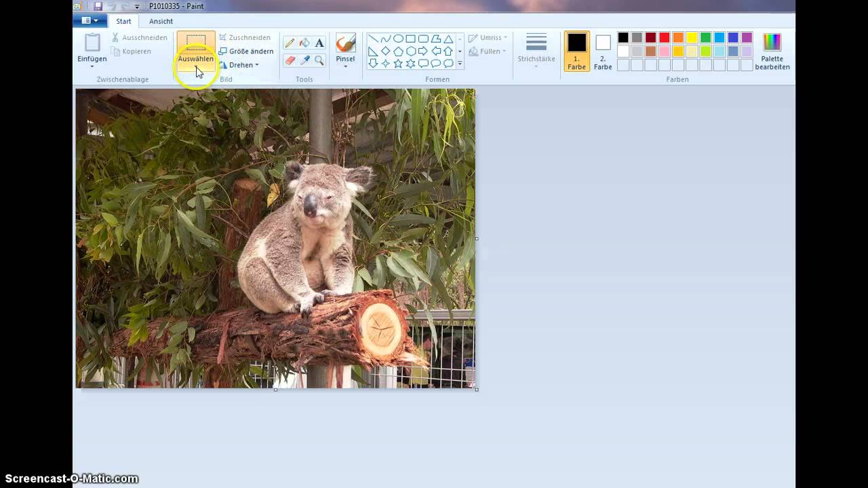The height and width of the screenshot is (488, 868).
Task: Activate 2. Farbe background color
Action: 603,51
